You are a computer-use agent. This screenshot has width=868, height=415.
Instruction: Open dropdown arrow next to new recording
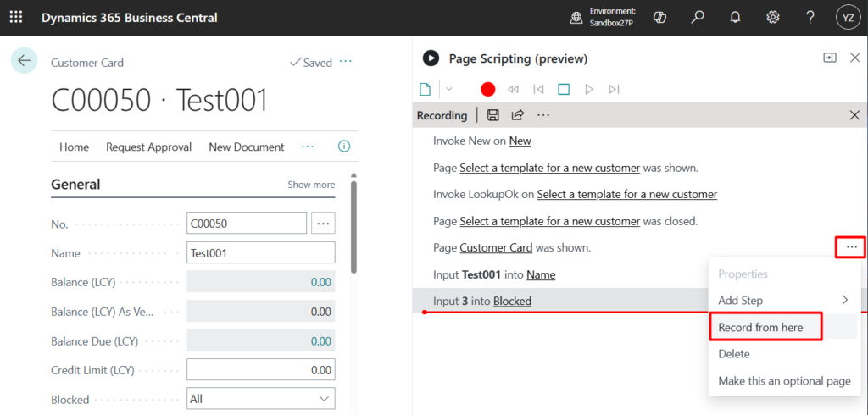tap(449, 89)
